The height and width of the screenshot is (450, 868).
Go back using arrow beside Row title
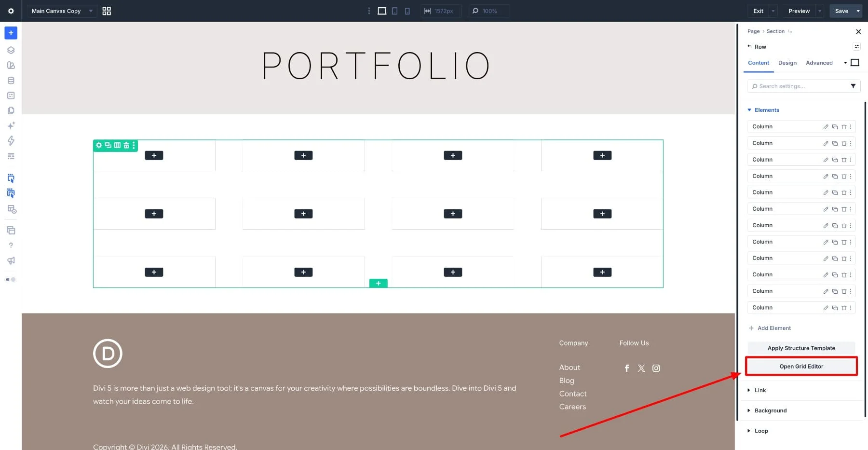click(749, 46)
